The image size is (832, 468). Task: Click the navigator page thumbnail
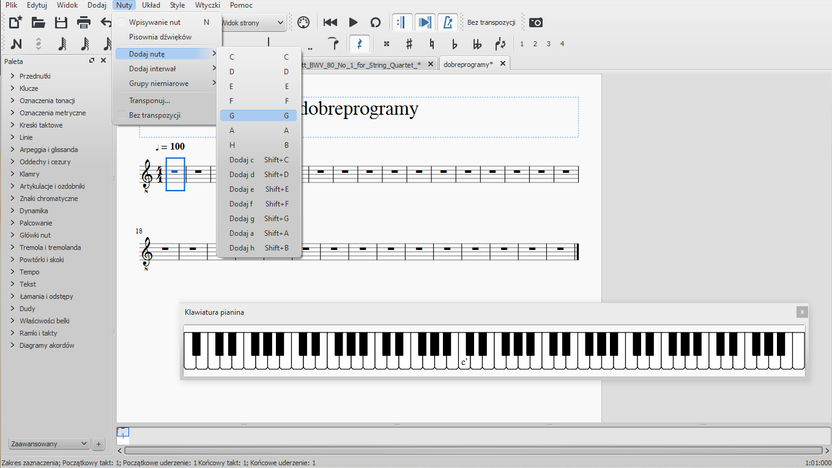pyautogui.click(x=123, y=433)
